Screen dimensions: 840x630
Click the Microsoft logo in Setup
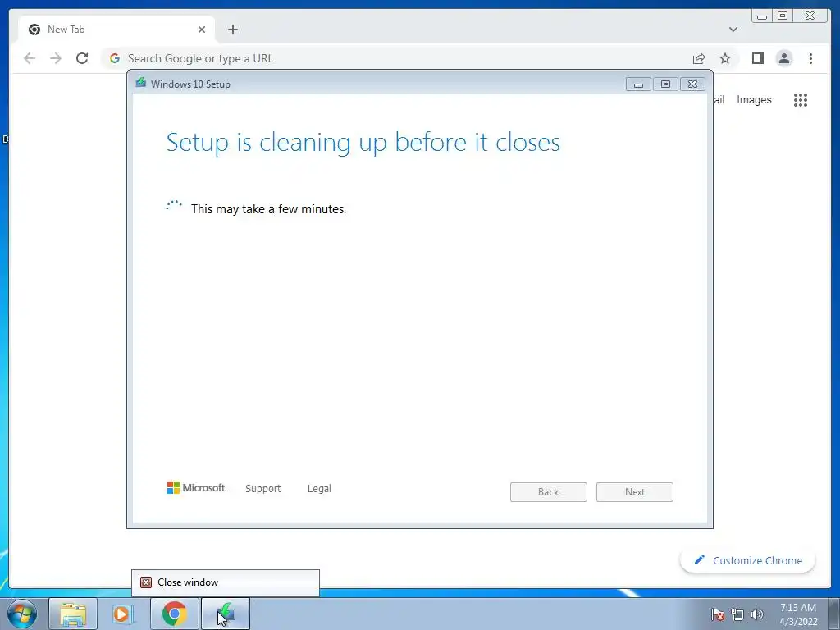(196, 487)
